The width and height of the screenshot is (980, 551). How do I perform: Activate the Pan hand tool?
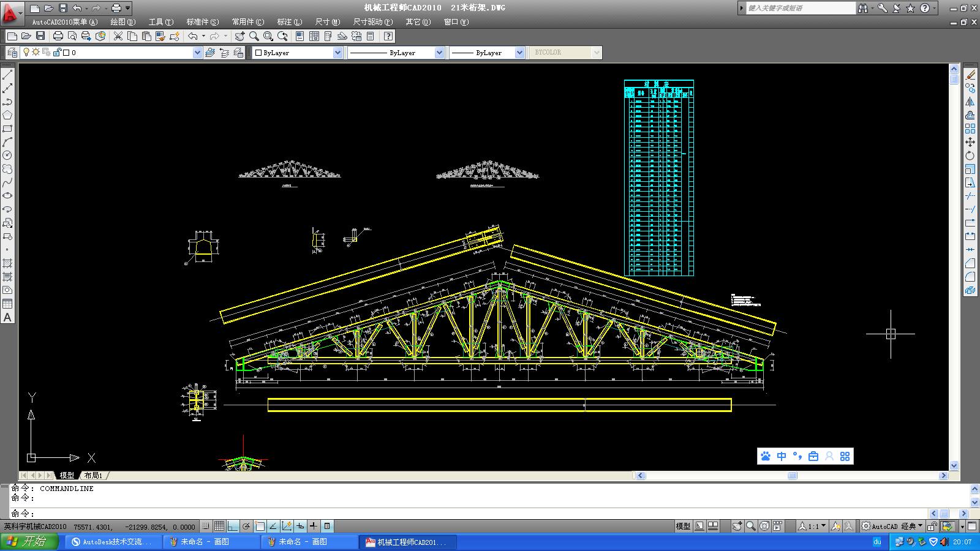[x=239, y=37]
